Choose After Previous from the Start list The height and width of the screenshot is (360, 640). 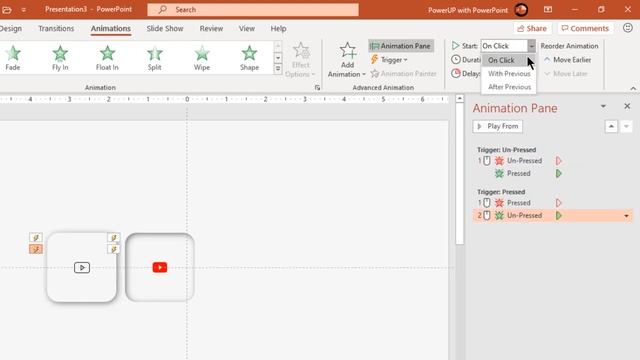tap(509, 87)
